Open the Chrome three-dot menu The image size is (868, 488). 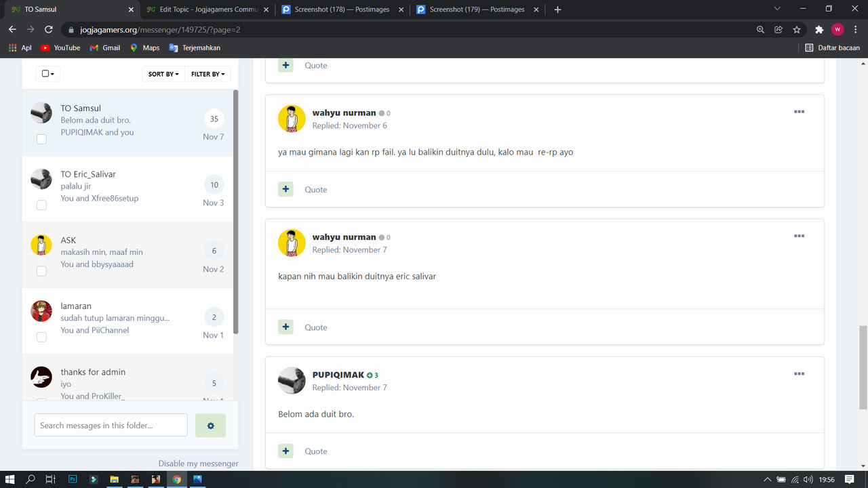point(855,30)
